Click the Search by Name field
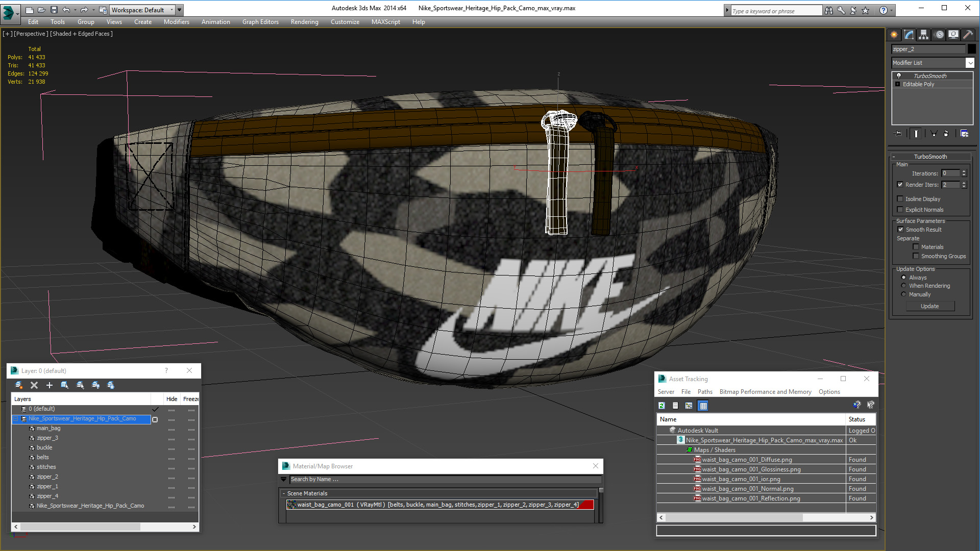This screenshot has height=551, width=980. 445,479
